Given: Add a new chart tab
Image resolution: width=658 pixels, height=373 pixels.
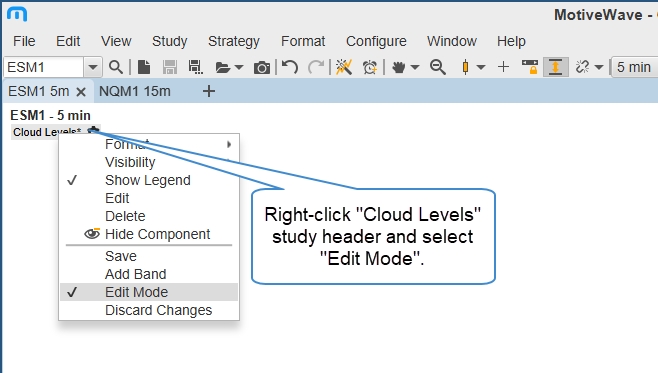Looking at the screenshot, I should [x=209, y=91].
